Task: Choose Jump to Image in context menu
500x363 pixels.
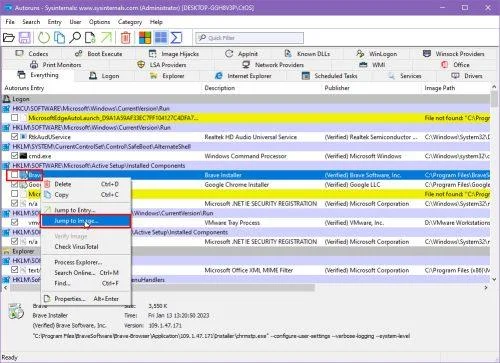Action: click(86, 221)
